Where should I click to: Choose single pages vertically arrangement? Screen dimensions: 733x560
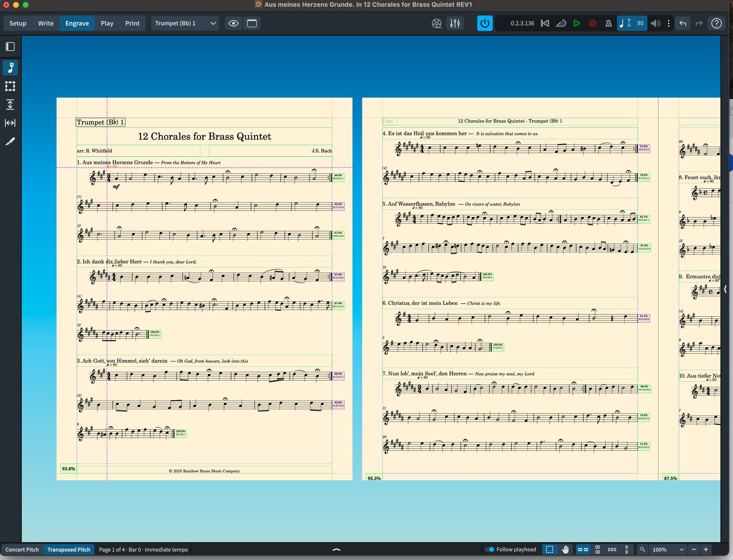click(626, 549)
